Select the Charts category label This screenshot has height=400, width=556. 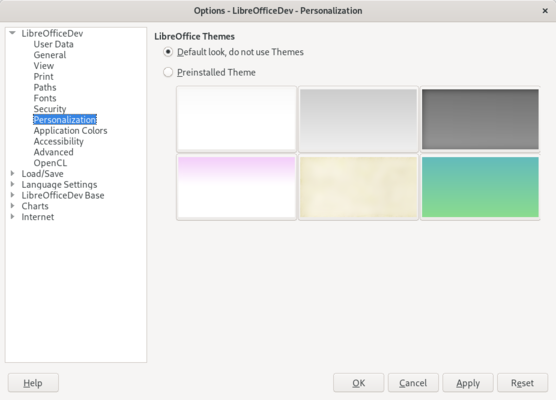point(35,206)
